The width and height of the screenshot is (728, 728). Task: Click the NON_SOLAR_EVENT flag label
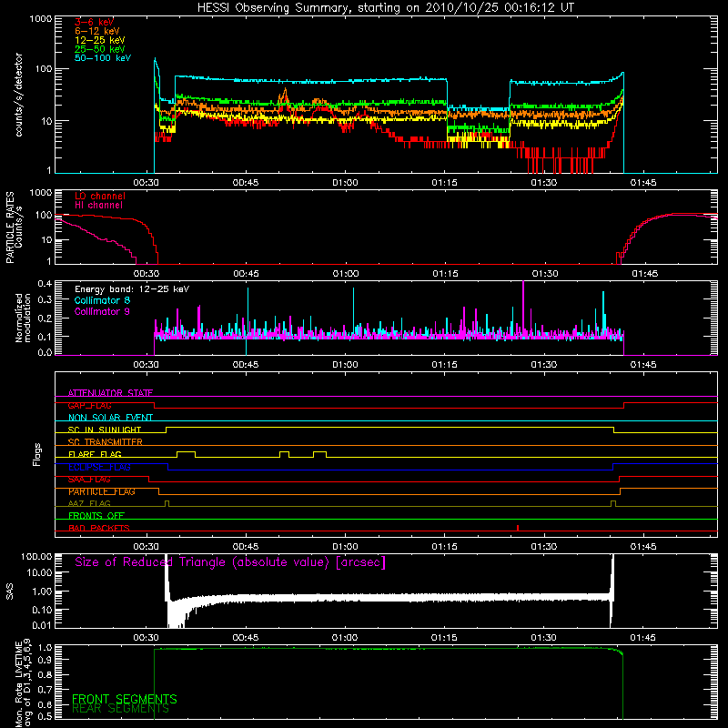pyautogui.click(x=110, y=418)
